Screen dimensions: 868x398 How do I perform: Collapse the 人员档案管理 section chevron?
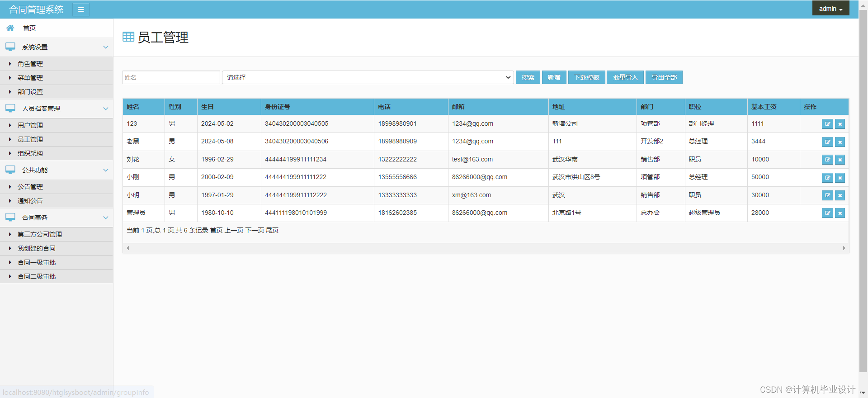click(x=106, y=109)
